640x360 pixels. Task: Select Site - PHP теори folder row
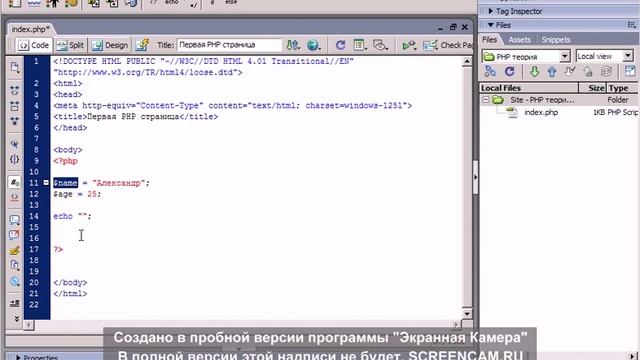(x=558, y=100)
